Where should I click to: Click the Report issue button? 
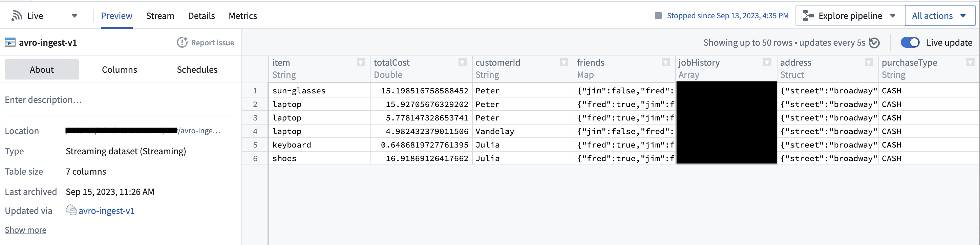click(x=206, y=43)
